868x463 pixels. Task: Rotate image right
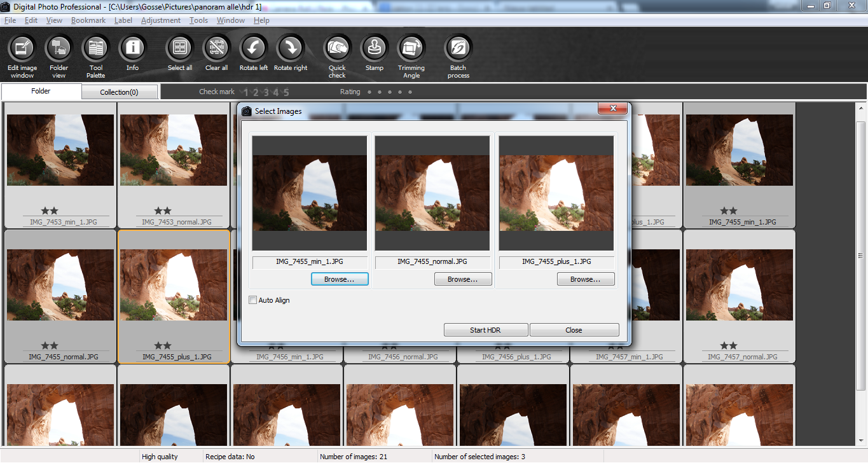click(x=291, y=48)
